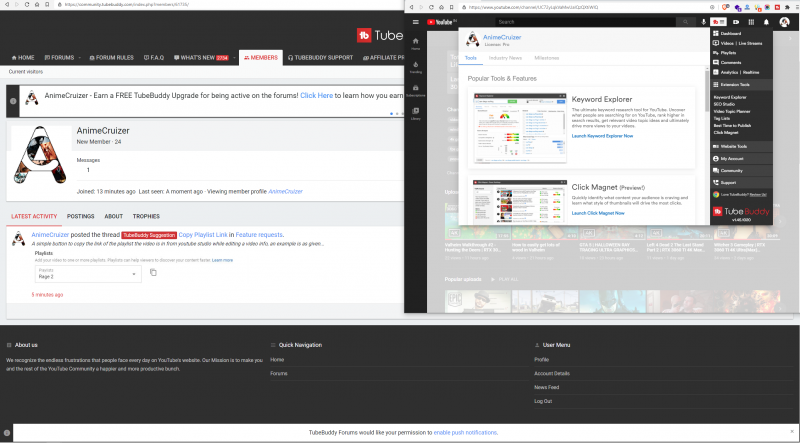Viewport: 800px width, 443px height.
Task: Click the copy icon beside playlist dropdown
Action: (153, 272)
